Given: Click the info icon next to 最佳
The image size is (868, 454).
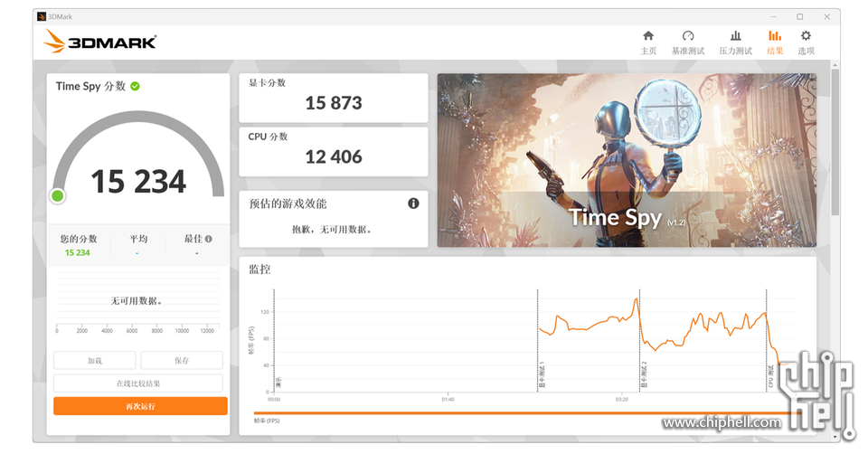Looking at the screenshot, I should pos(209,239).
